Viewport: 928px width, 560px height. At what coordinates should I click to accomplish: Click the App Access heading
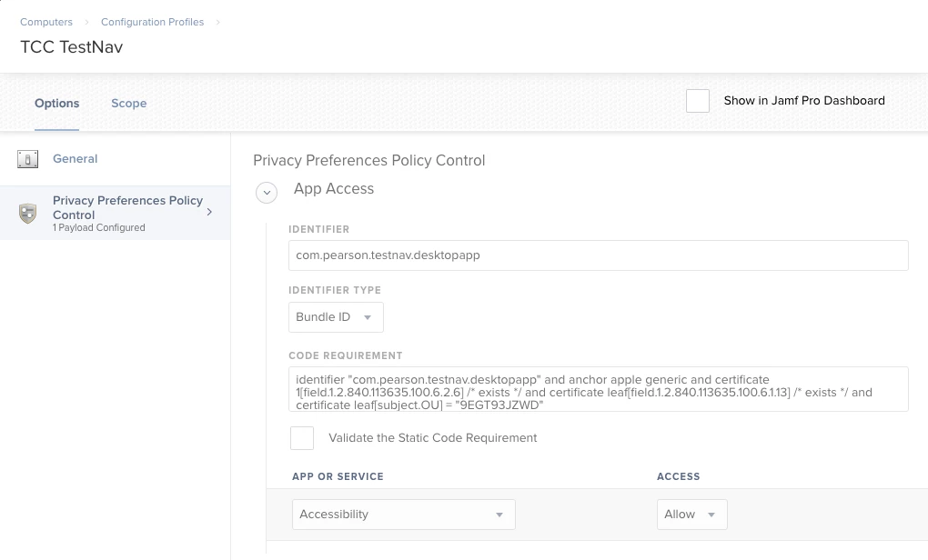(334, 189)
